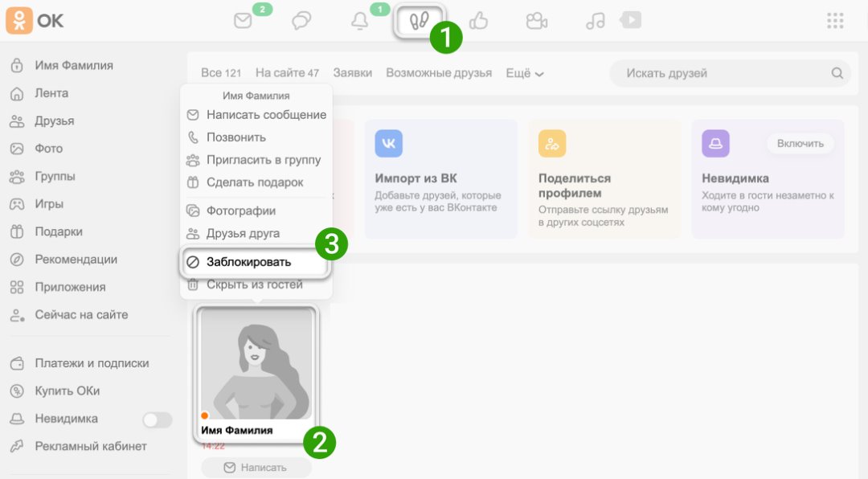Open the Messages envelope icon
The height and width of the screenshot is (479, 868).
pyautogui.click(x=243, y=22)
